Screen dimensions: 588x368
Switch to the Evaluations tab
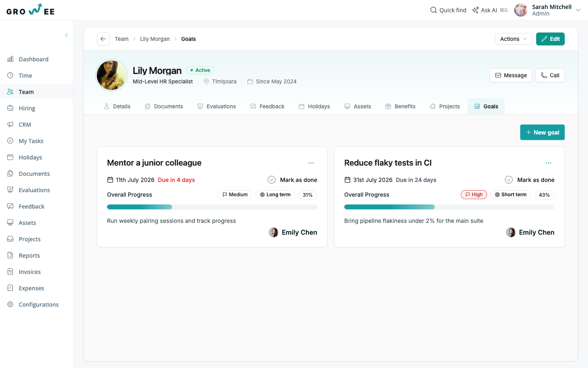(216, 106)
